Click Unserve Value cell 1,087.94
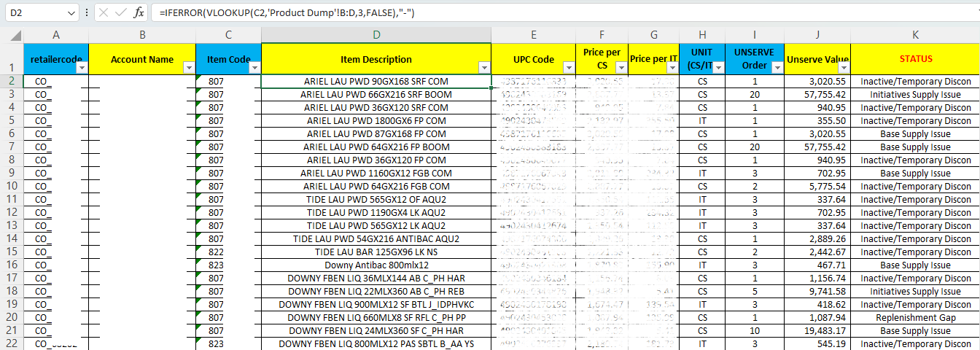980x350 pixels. (817, 317)
